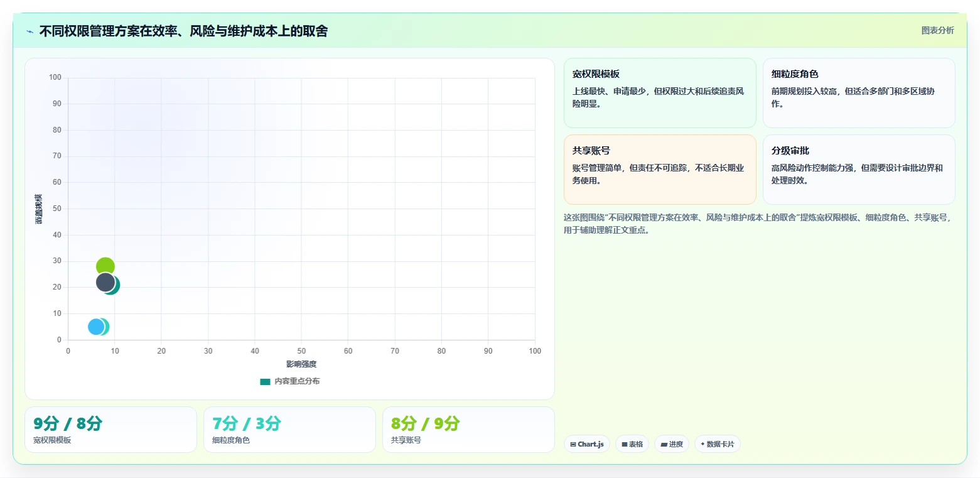Select the 8分 / 9分 共享账号 stat card

pyautogui.click(x=468, y=430)
